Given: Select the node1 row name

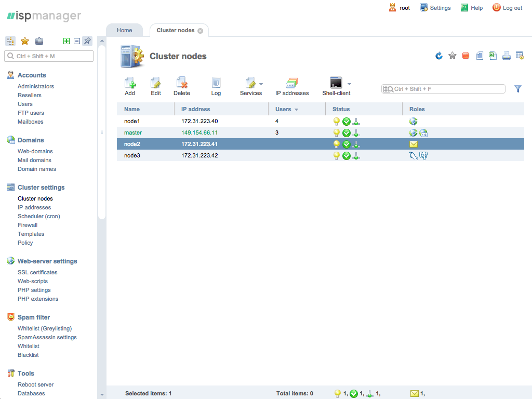Looking at the screenshot, I should point(132,121).
